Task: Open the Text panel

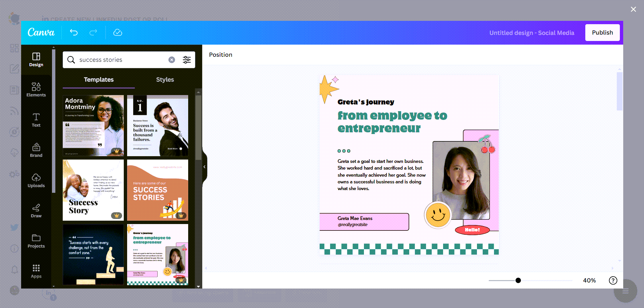Action: (x=36, y=120)
